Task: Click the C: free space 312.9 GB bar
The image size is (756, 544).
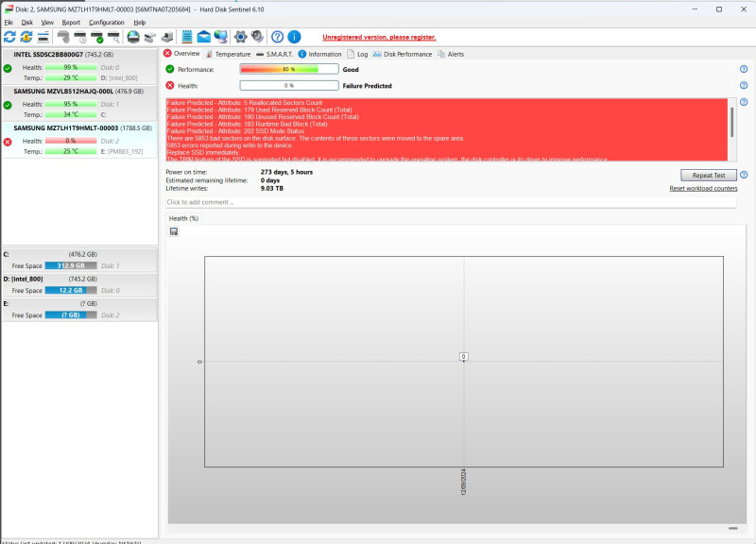Action: pyautogui.click(x=71, y=265)
